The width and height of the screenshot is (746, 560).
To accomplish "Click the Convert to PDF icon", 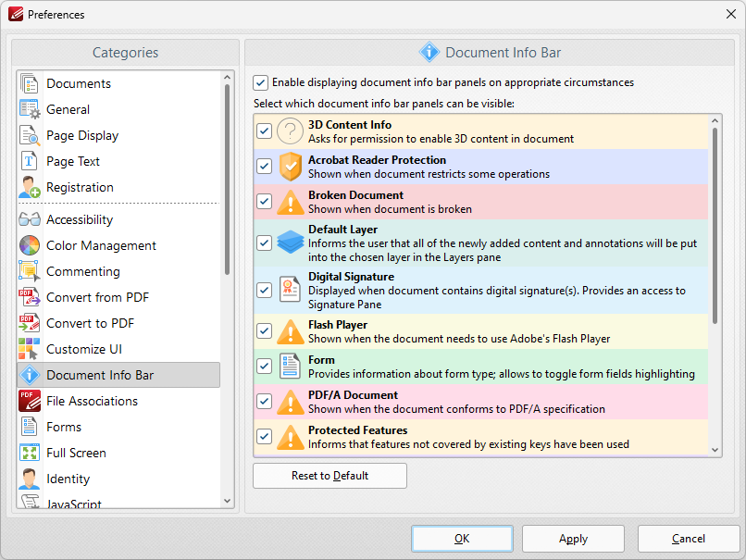I will click(30, 324).
